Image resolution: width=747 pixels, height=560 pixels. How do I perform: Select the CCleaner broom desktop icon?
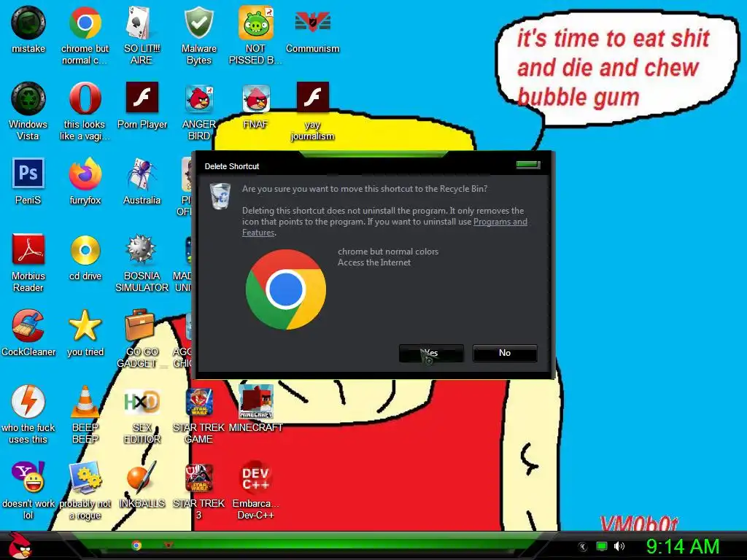(28, 333)
